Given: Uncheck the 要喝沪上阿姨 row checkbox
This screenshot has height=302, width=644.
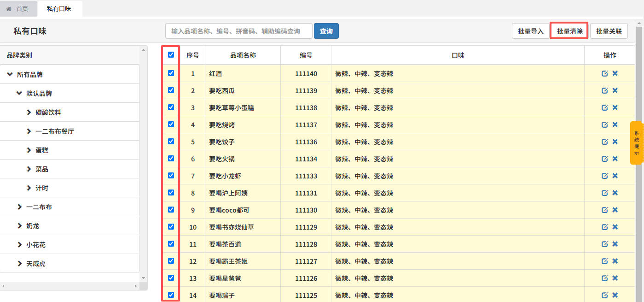Looking at the screenshot, I should point(171,192).
